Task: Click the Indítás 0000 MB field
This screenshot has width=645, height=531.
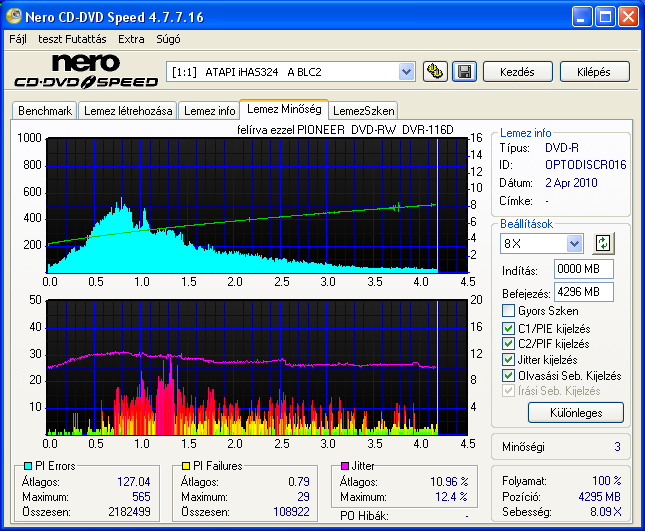Action: (584, 269)
